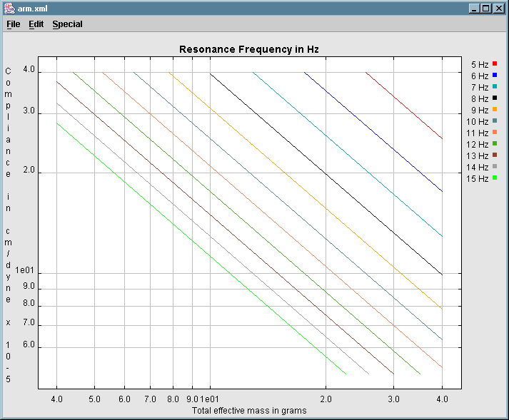Click the bright green 15 Hz legend swatch
This screenshot has height=420, width=509.
(x=495, y=178)
